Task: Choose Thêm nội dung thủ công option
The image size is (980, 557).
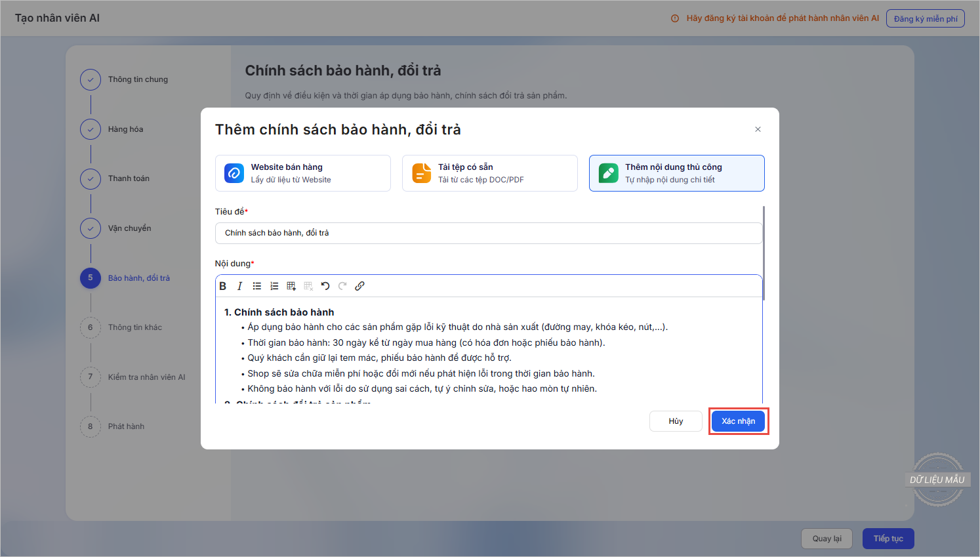Action: [676, 173]
